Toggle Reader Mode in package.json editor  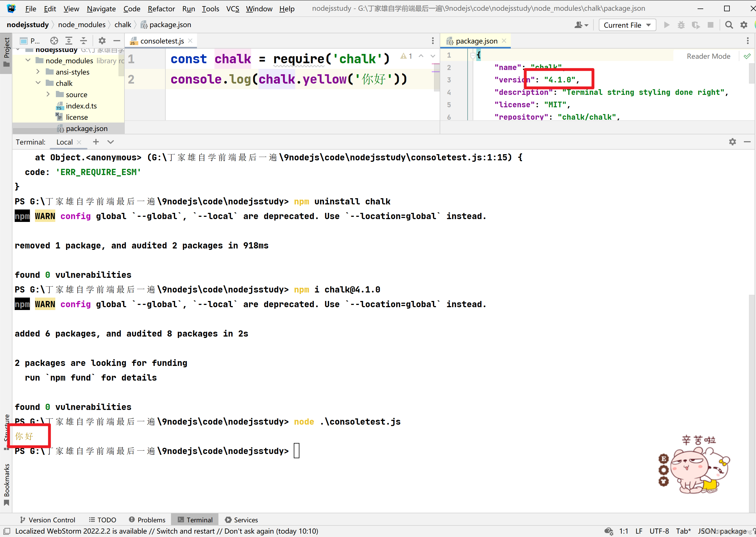708,56
